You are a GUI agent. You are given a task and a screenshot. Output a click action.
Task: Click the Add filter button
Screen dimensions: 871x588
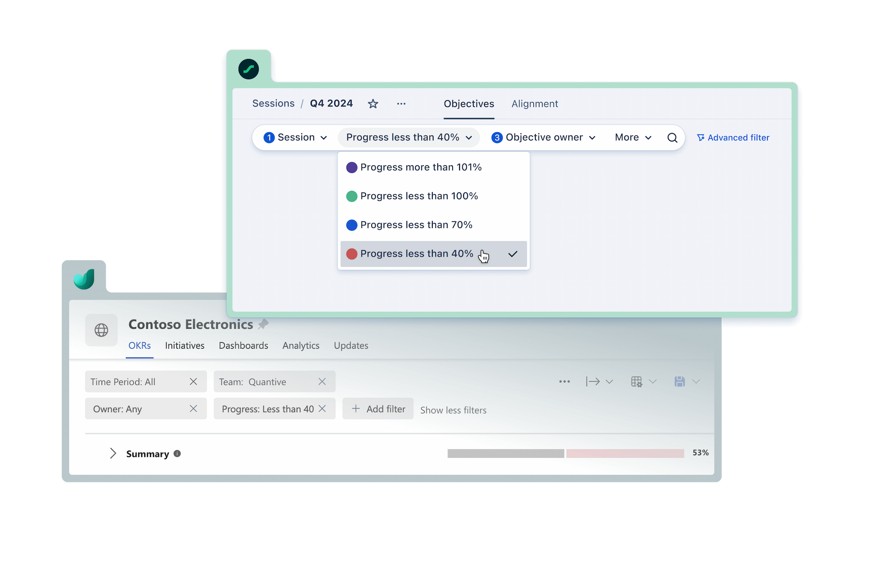click(x=378, y=408)
